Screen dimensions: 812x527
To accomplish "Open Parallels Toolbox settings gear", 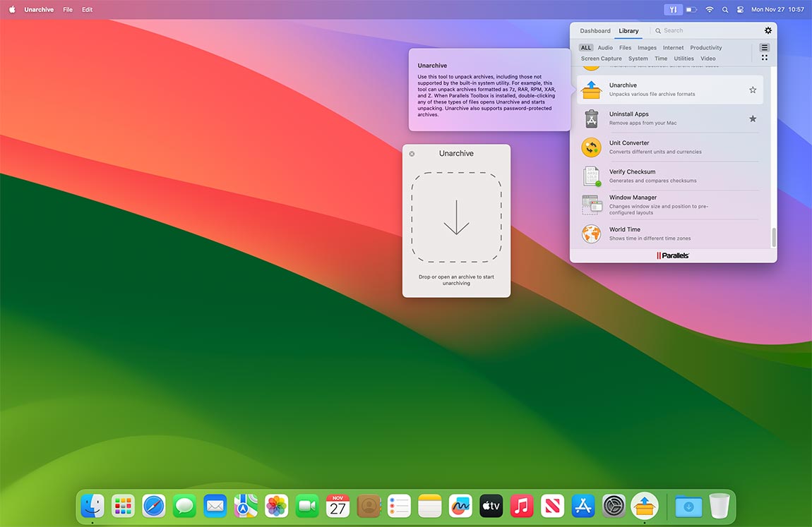I will click(768, 31).
